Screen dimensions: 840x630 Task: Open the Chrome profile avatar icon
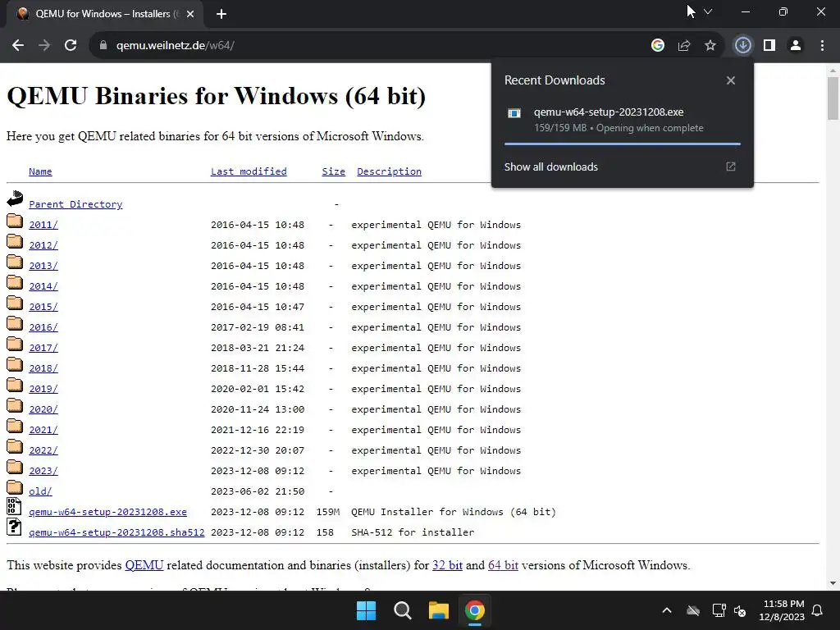[x=796, y=46]
